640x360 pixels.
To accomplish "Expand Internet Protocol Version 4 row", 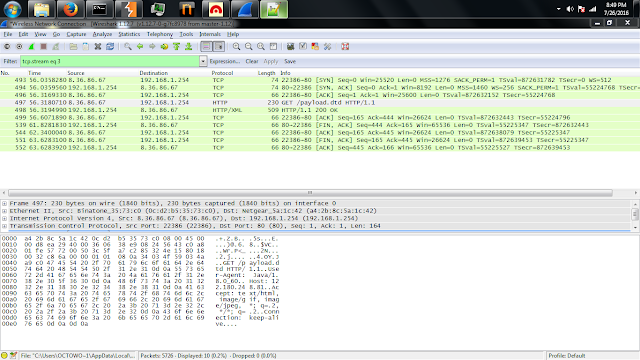I will click(x=4, y=218).
